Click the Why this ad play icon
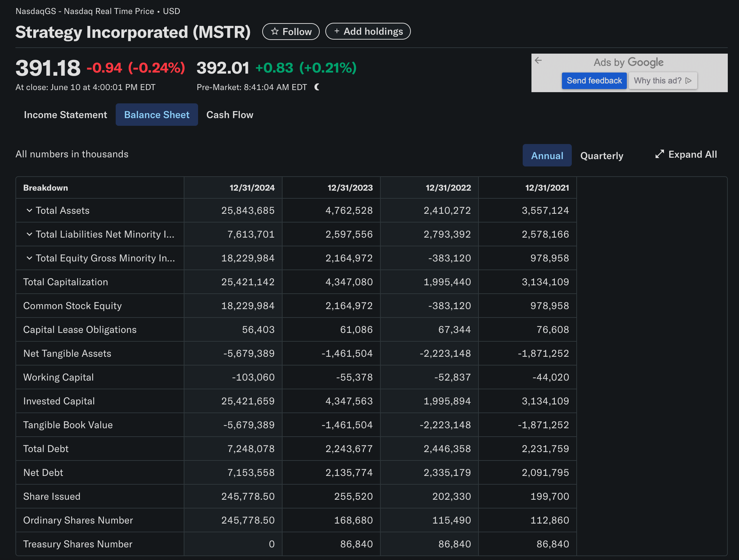Image resolution: width=739 pixels, height=560 pixels. [x=689, y=81]
